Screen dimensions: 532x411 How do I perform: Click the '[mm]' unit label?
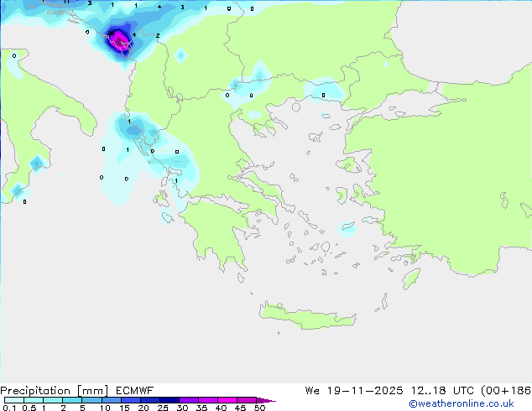(92, 391)
